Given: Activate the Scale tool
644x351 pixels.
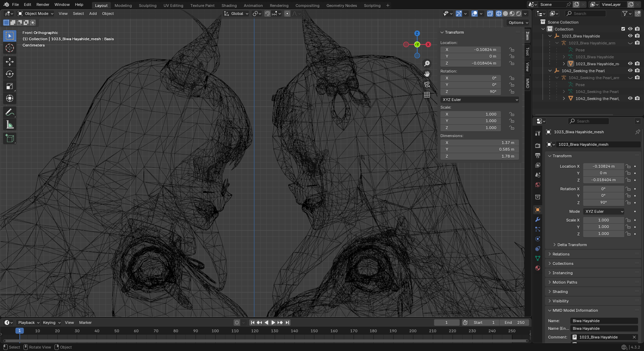Looking at the screenshot, I should [x=10, y=86].
